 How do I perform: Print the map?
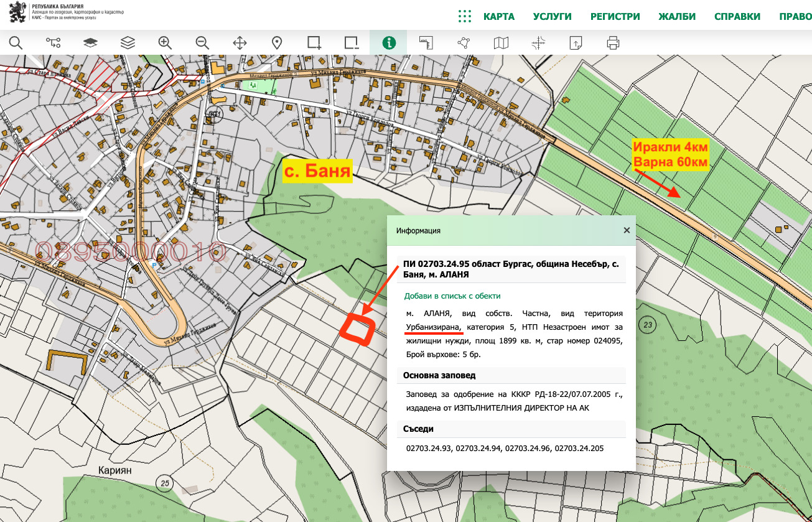pyautogui.click(x=613, y=42)
